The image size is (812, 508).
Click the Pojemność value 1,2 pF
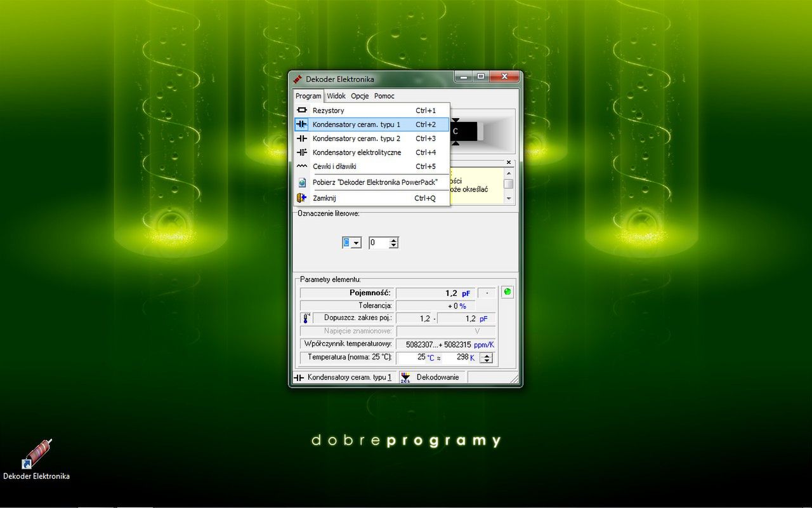click(435, 293)
